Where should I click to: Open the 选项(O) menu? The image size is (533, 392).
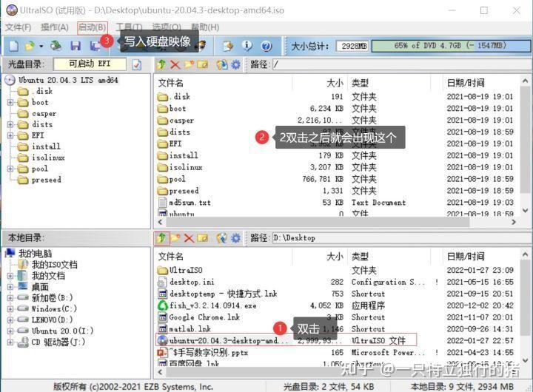tap(167, 27)
